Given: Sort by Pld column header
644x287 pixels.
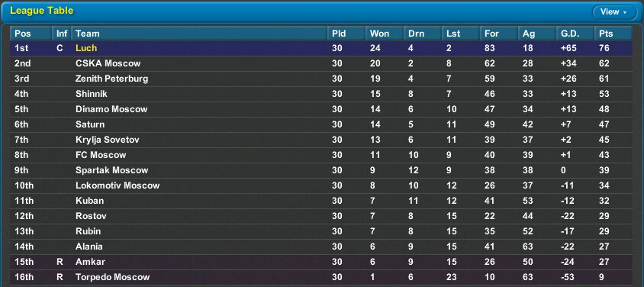Looking at the screenshot, I should click(x=346, y=34).
